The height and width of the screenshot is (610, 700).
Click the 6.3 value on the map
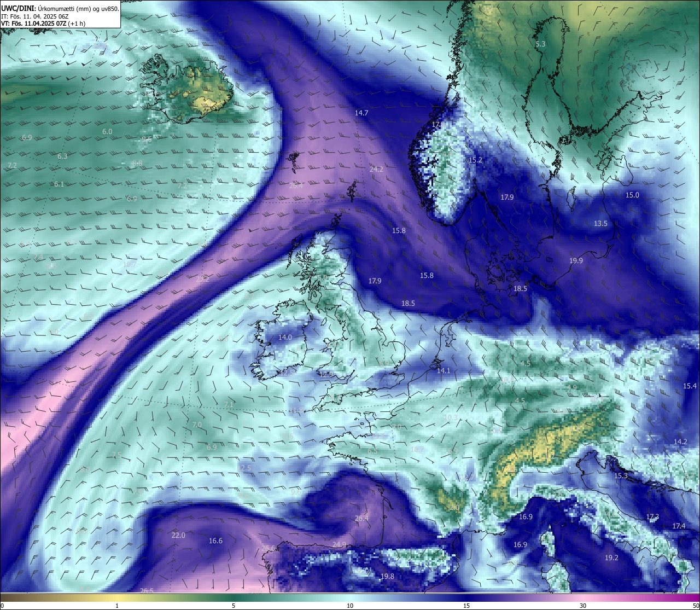click(62, 156)
